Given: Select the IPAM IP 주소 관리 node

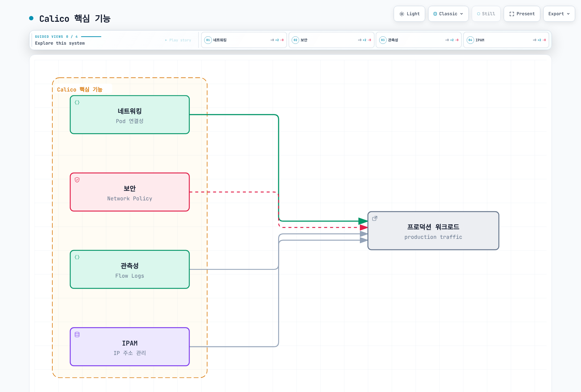Looking at the screenshot, I should pos(130,347).
